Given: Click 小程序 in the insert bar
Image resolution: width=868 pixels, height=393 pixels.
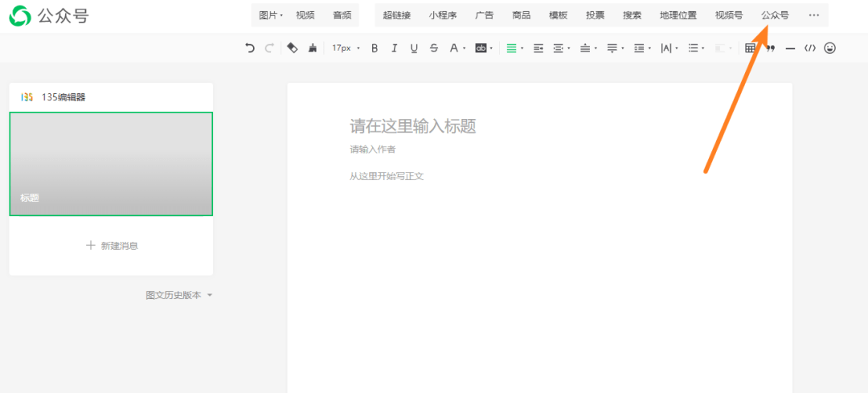Looking at the screenshot, I should 443,15.
